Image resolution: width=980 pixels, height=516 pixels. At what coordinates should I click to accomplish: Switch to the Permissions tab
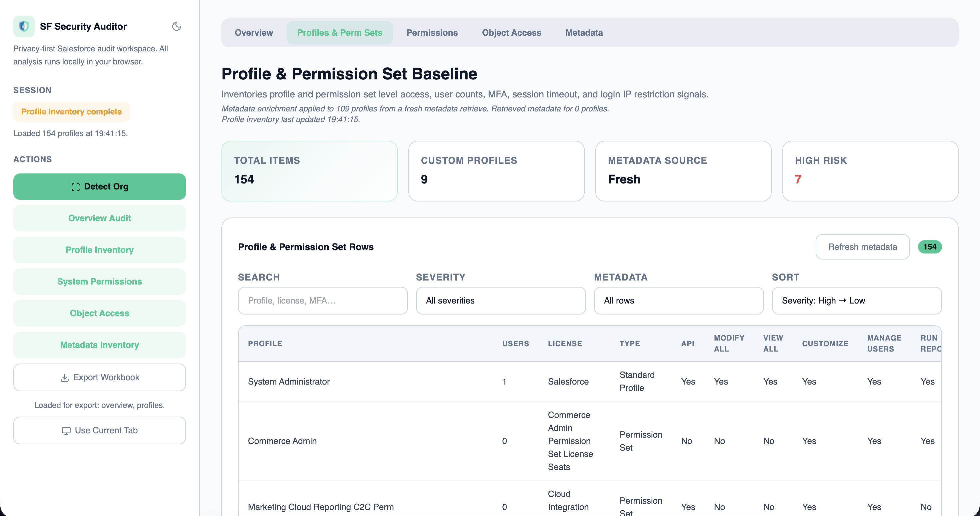(x=432, y=33)
